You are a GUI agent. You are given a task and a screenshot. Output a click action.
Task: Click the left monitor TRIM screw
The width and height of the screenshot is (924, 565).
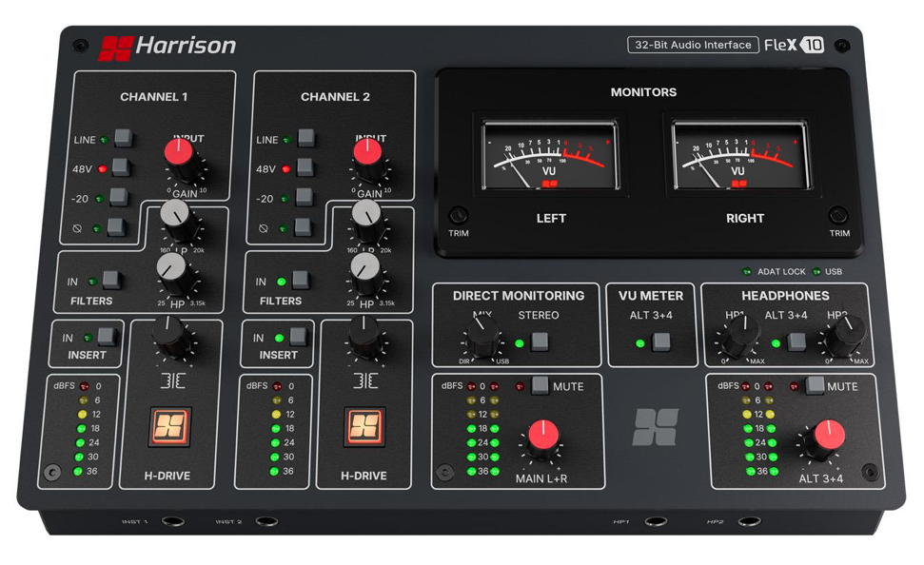459,214
